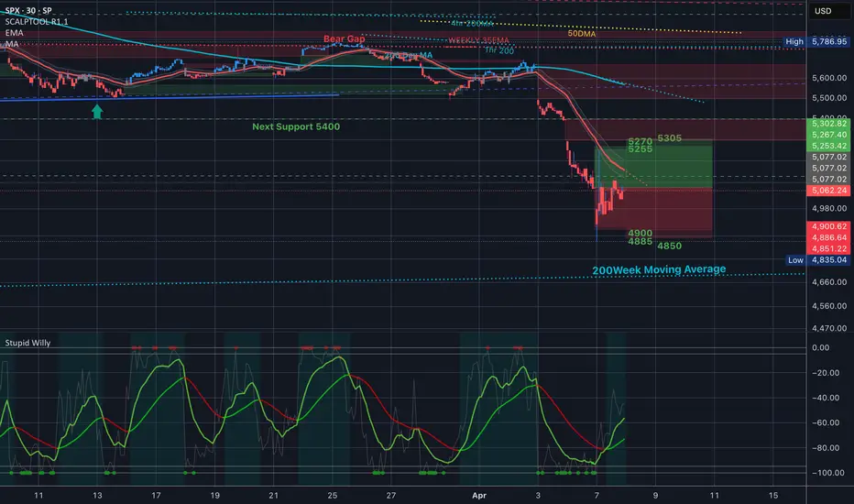Click 5,500.00 on the price axis

pos(829,98)
